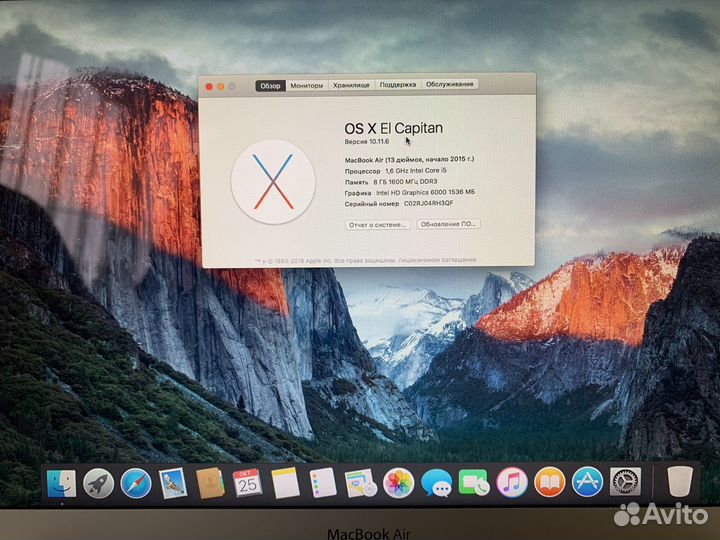Image resolution: width=720 pixels, height=540 pixels.
Task: Click the MacBook Air 13 дюймов model line
Action: click(410, 159)
